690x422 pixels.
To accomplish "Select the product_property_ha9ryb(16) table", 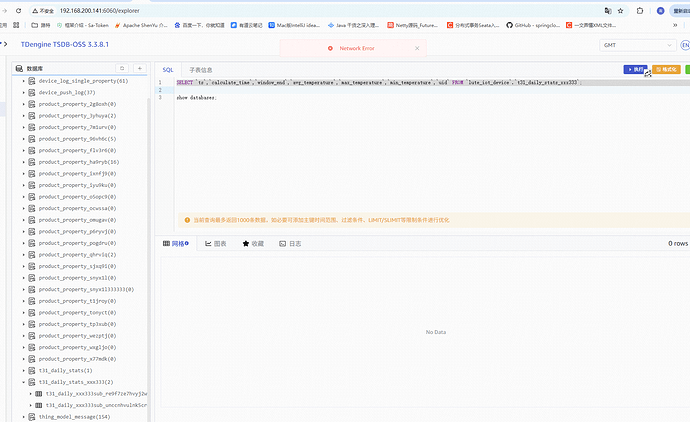I will point(78,161).
